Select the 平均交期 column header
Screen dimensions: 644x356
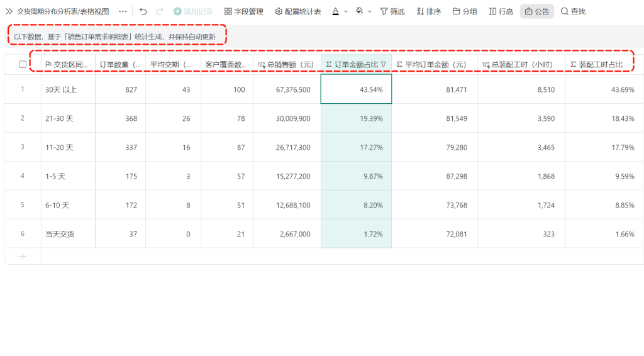pos(173,64)
